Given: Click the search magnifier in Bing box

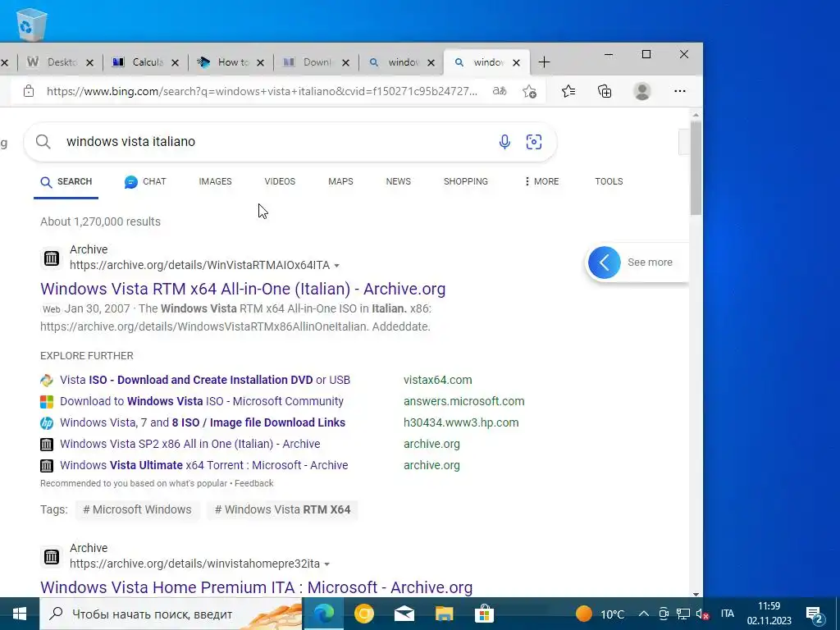Looking at the screenshot, I should click(43, 141).
